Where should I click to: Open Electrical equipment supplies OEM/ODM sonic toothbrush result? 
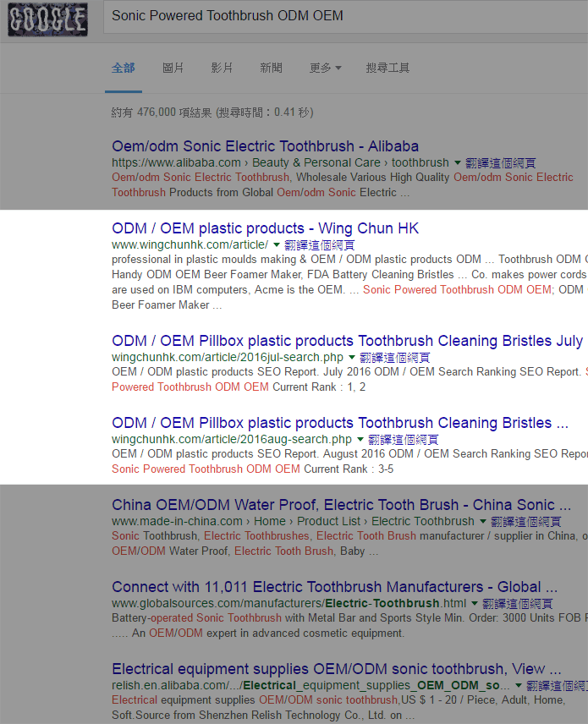337,669
